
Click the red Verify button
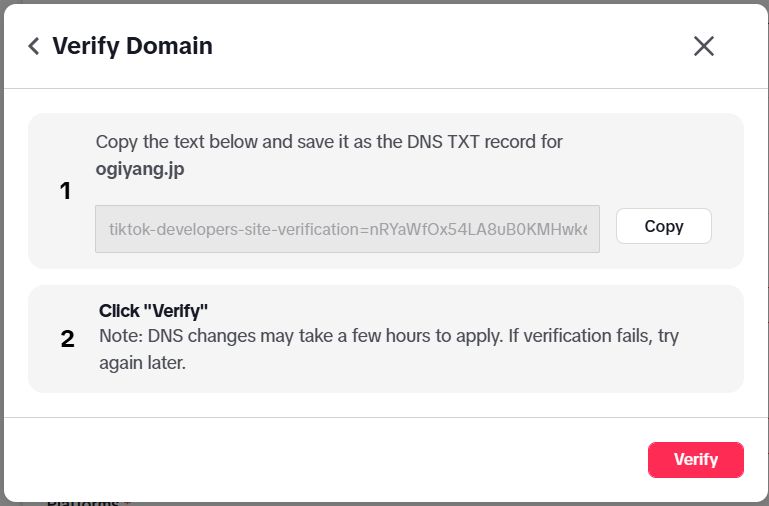(695, 460)
